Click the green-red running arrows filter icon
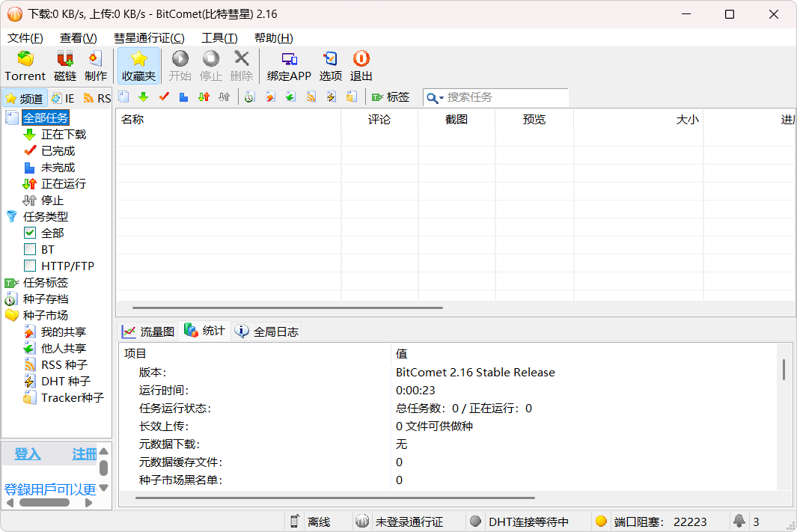 (204, 97)
